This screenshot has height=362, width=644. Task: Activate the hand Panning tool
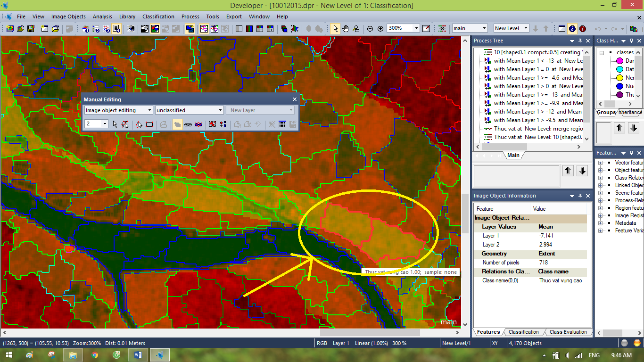click(346, 28)
